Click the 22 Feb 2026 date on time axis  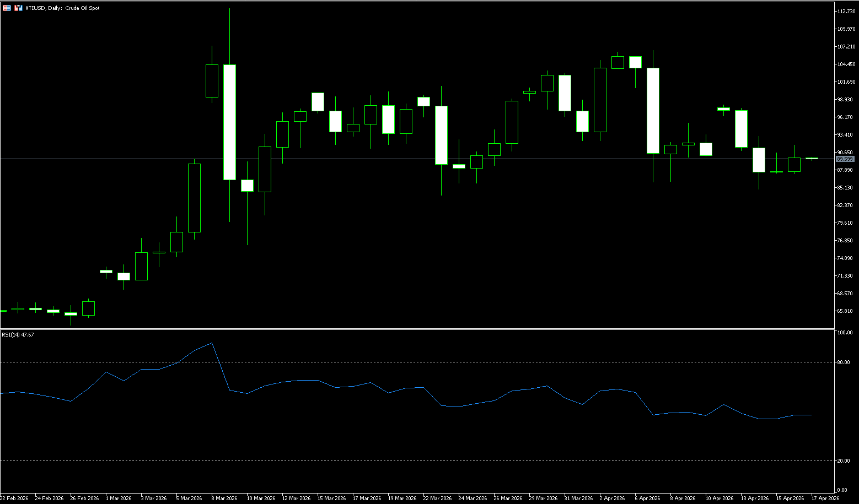(14, 498)
